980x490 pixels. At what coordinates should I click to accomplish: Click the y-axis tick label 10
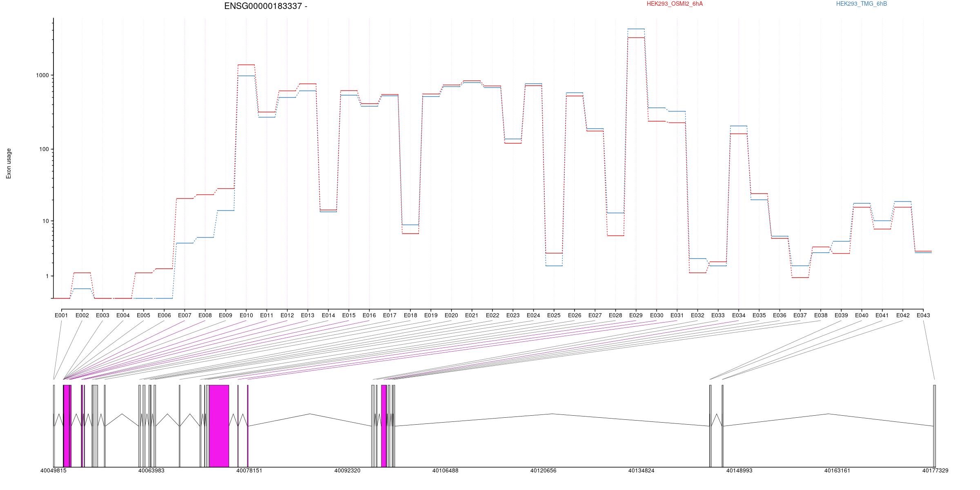[x=45, y=221]
